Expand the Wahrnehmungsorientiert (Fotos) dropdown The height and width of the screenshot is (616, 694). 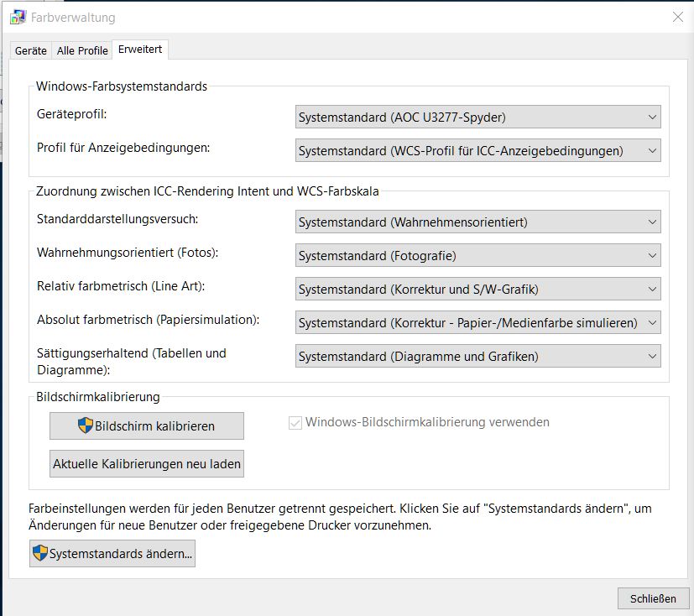[477, 256]
